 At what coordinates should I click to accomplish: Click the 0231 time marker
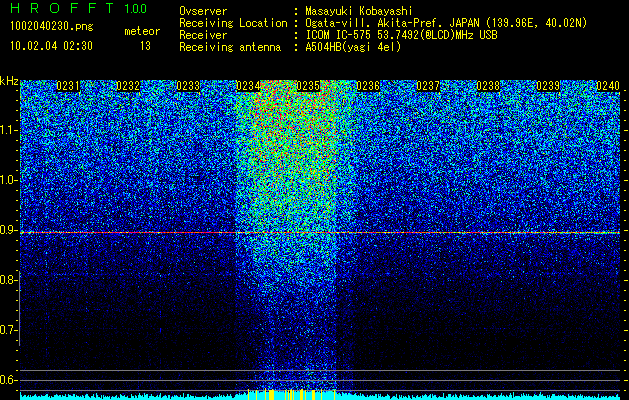tap(68, 86)
